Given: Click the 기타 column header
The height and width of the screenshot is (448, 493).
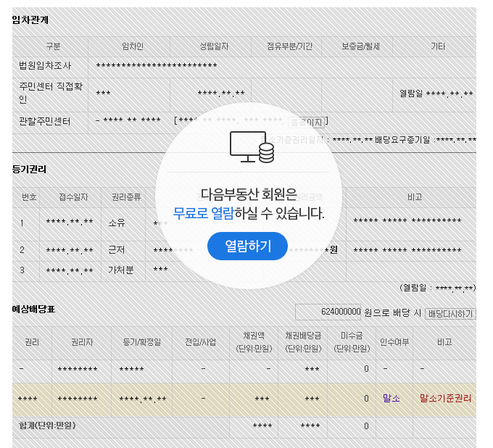Looking at the screenshot, I should 438,46.
